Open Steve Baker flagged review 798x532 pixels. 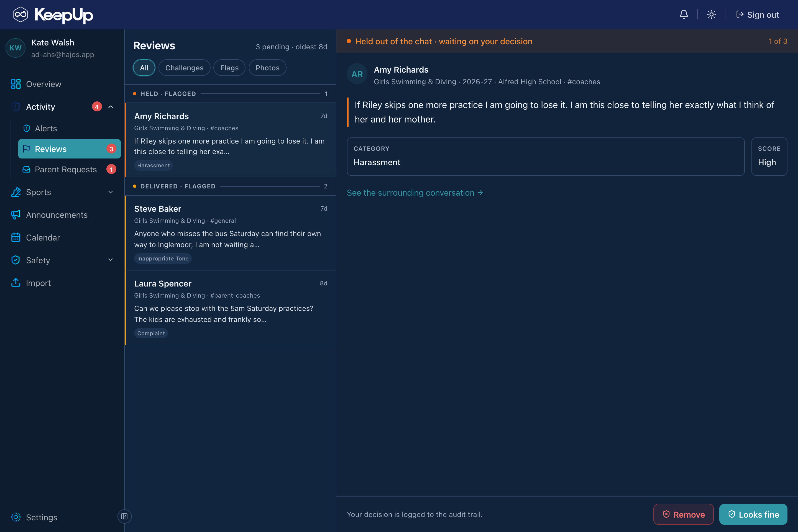[230, 233]
